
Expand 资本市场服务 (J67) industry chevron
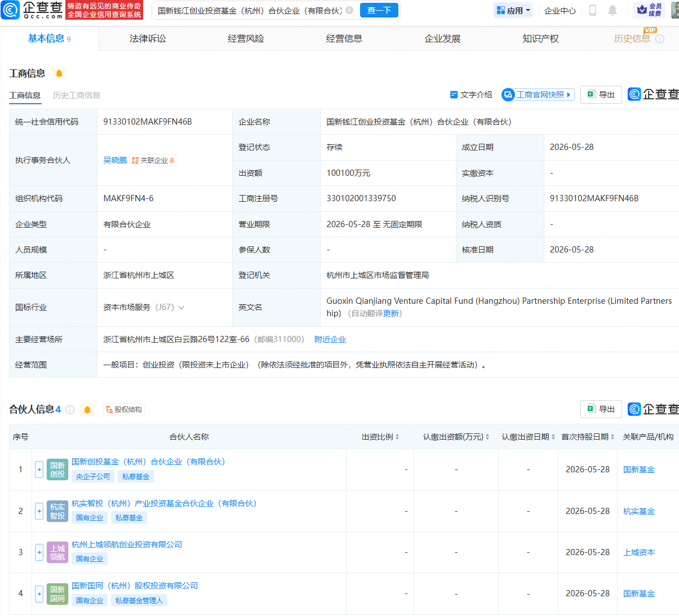[x=181, y=308]
